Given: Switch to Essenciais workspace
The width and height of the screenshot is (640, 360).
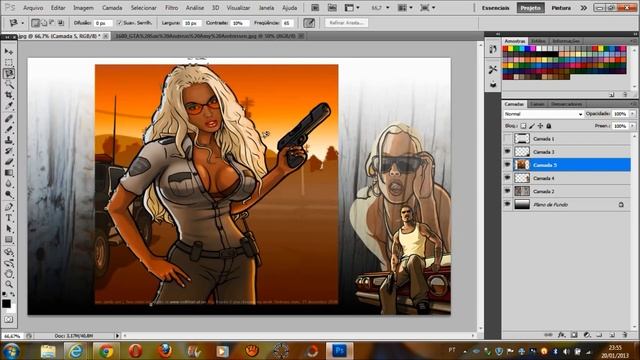Looking at the screenshot, I should point(495,8).
